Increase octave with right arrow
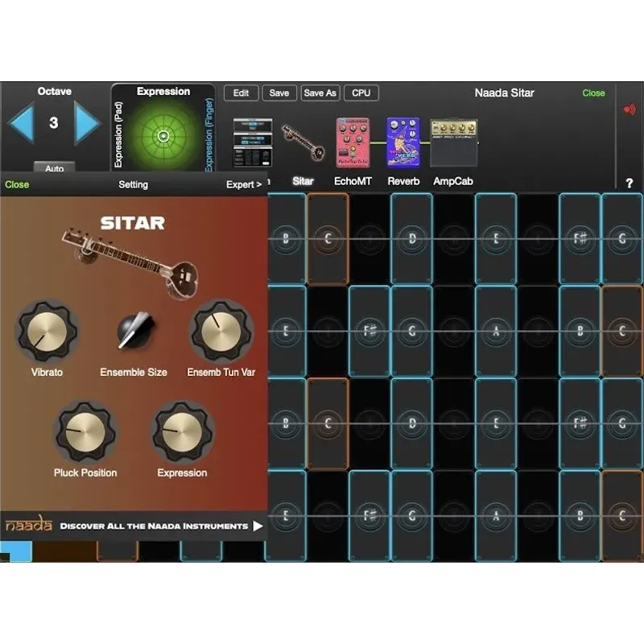This screenshot has height=644, width=644. pyautogui.click(x=86, y=123)
